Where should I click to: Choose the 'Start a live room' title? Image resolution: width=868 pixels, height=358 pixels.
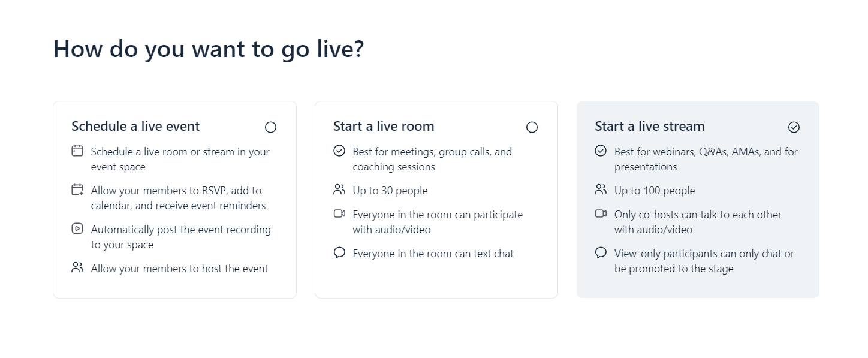pos(384,127)
